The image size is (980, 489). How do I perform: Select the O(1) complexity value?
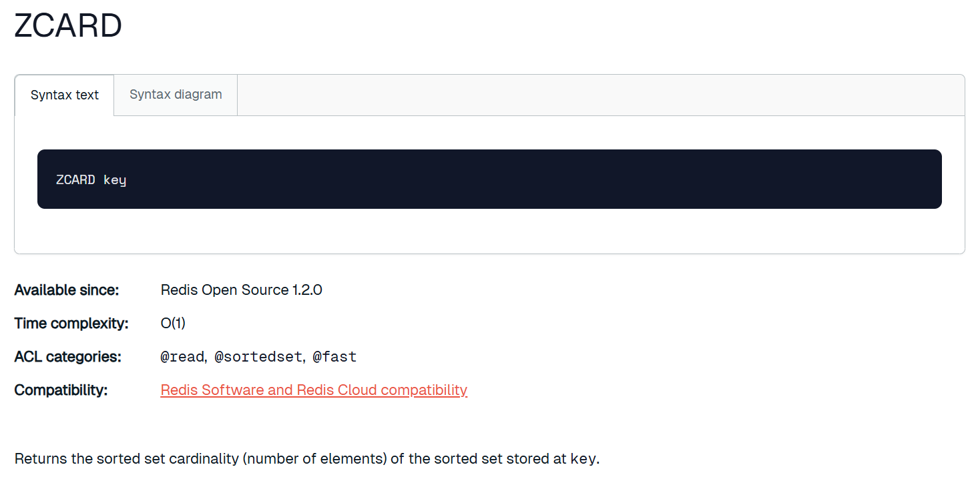[x=173, y=324]
